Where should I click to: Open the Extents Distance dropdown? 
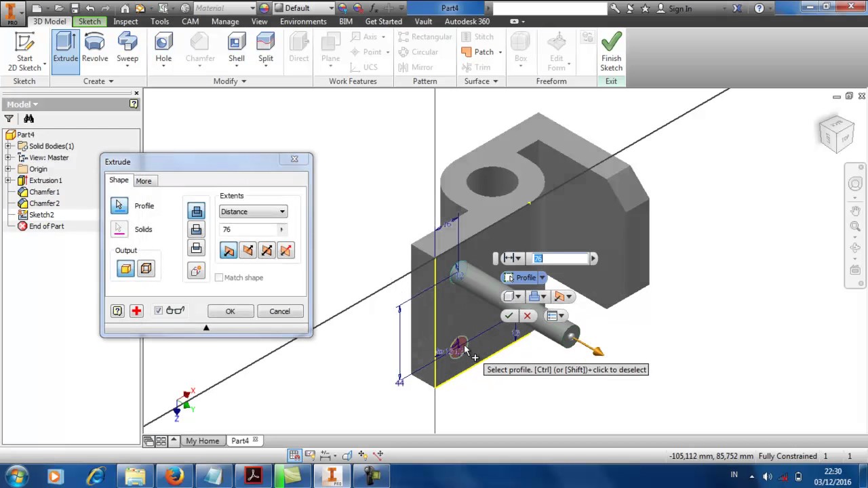pos(253,211)
